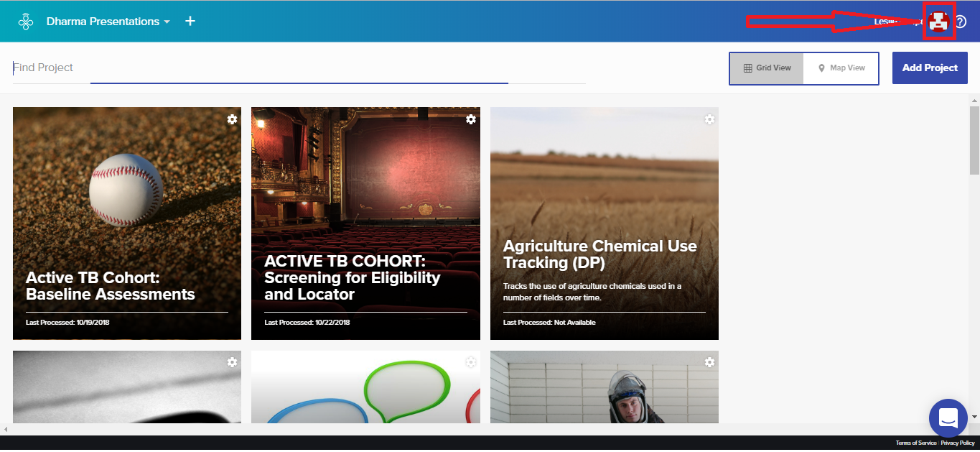Viewport: 980px width, 452px height.
Task: Switch to Grid View
Action: [767, 68]
